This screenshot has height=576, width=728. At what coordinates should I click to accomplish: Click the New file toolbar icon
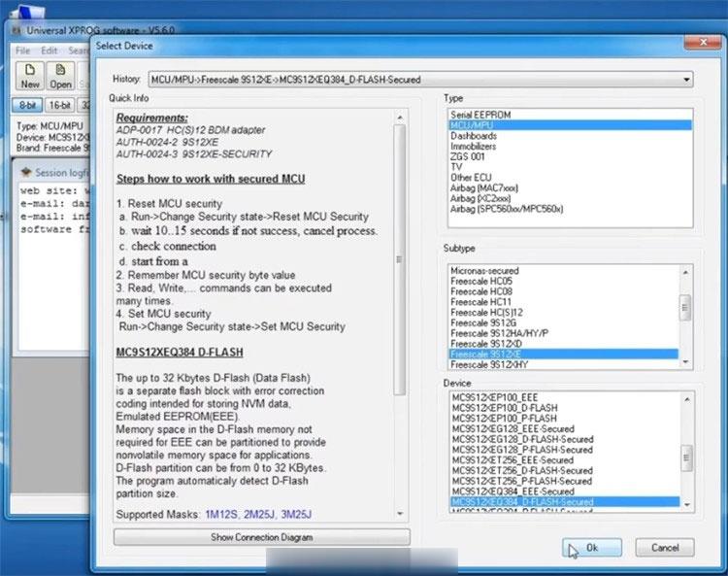coord(30,75)
